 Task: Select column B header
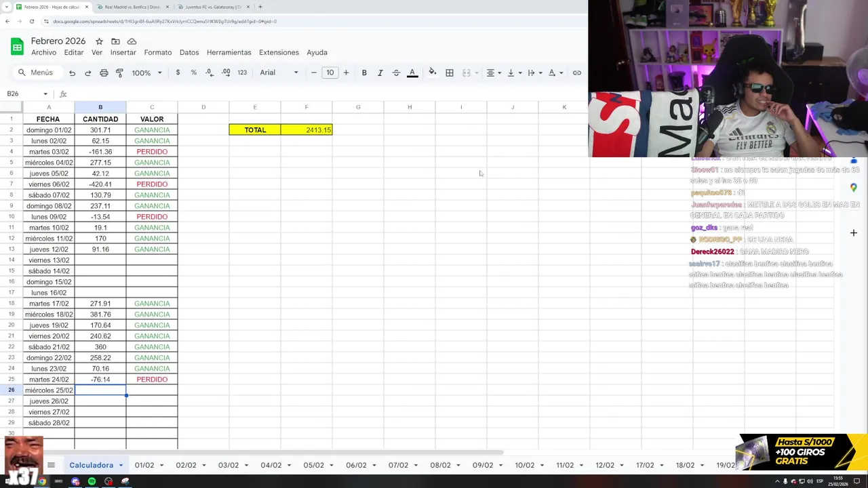[x=100, y=107]
